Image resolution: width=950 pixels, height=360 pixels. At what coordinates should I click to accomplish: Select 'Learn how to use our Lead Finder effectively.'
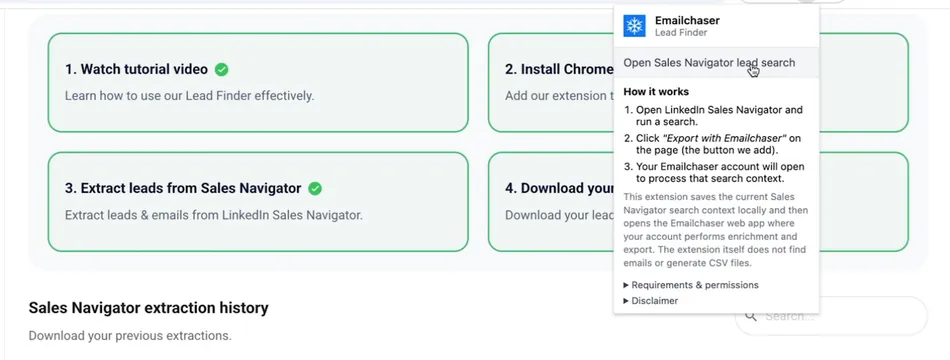pyautogui.click(x=190, y=96)
